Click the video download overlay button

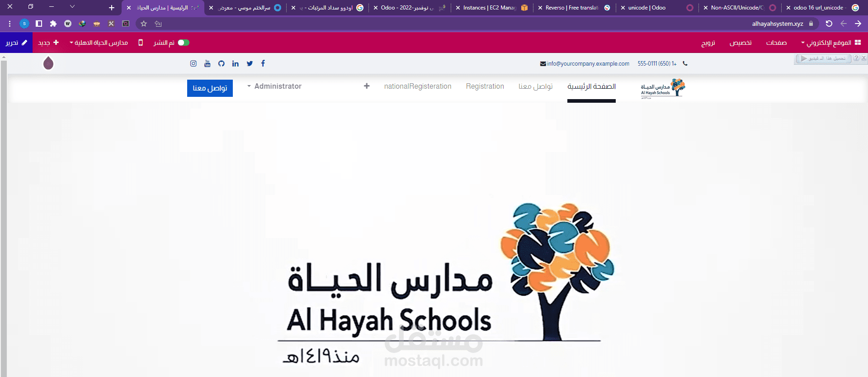click(823, 58)
